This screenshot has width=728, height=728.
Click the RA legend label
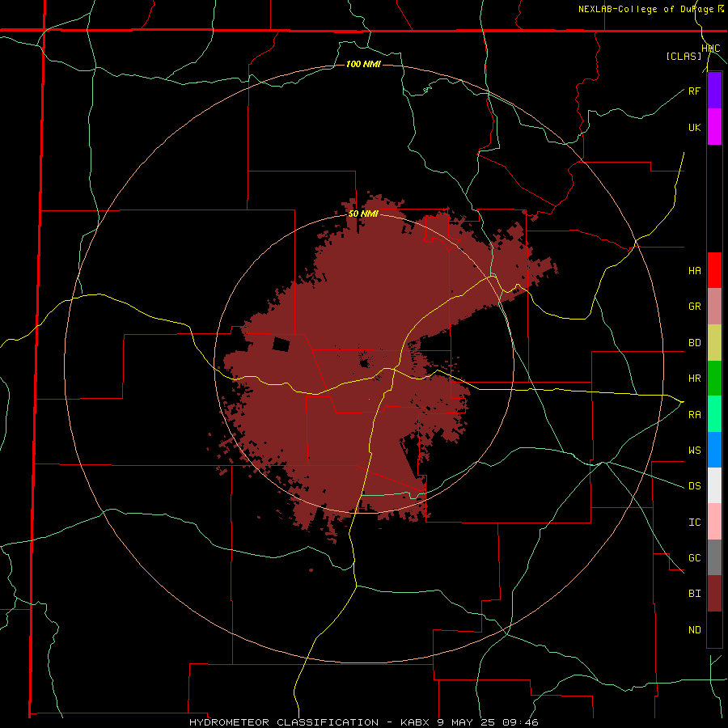(x=694, y=415)
